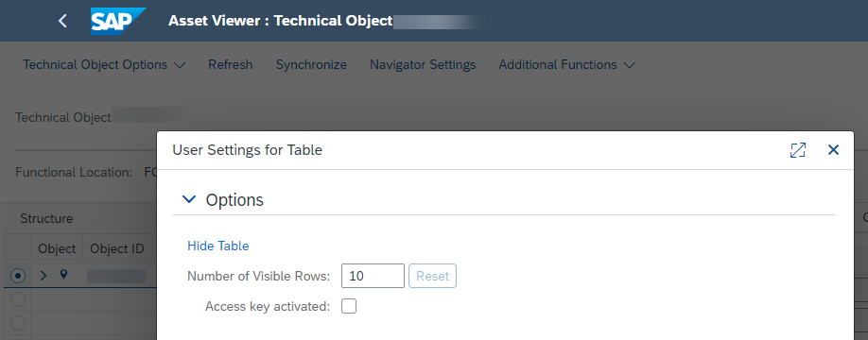Image resolution: width=868 pixels, height=340 pixels.
Task: Click Synchronize in the toolbar
Action: click(x=312, y=64)
